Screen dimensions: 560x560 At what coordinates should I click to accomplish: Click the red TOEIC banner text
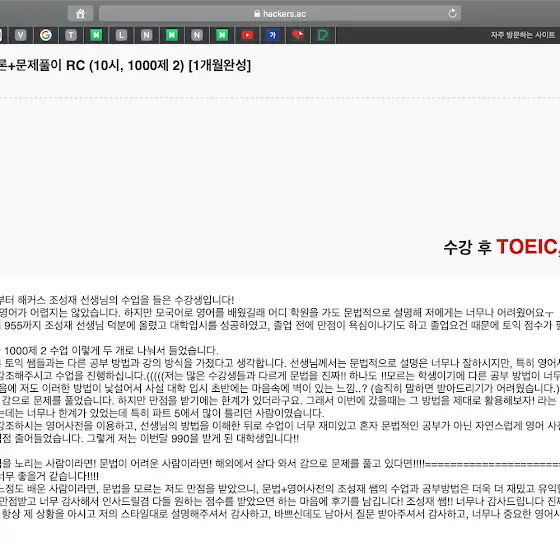point(528,246)
